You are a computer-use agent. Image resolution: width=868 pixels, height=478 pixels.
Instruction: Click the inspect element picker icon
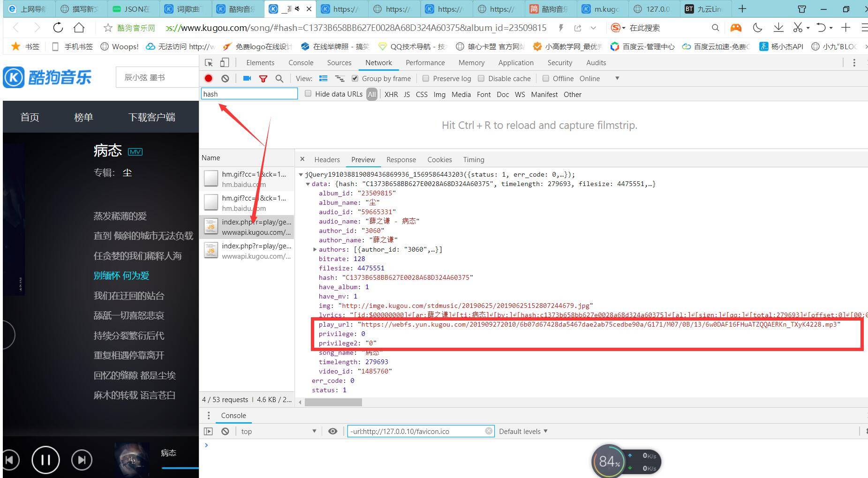pos(209,63)
